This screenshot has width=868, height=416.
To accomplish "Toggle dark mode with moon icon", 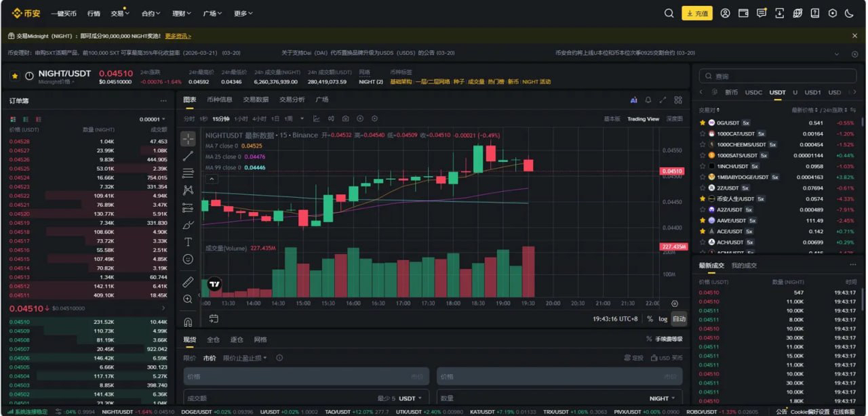I will tap(850, 13).
